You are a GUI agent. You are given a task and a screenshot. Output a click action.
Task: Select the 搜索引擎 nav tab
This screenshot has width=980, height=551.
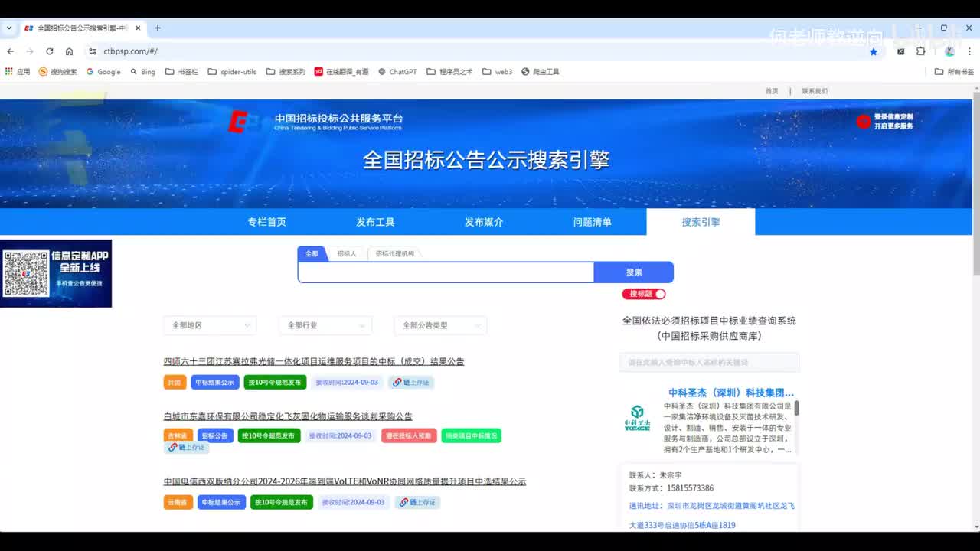701,222
